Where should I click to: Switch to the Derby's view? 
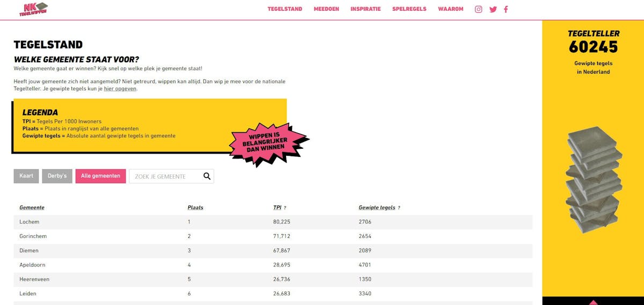57,176
